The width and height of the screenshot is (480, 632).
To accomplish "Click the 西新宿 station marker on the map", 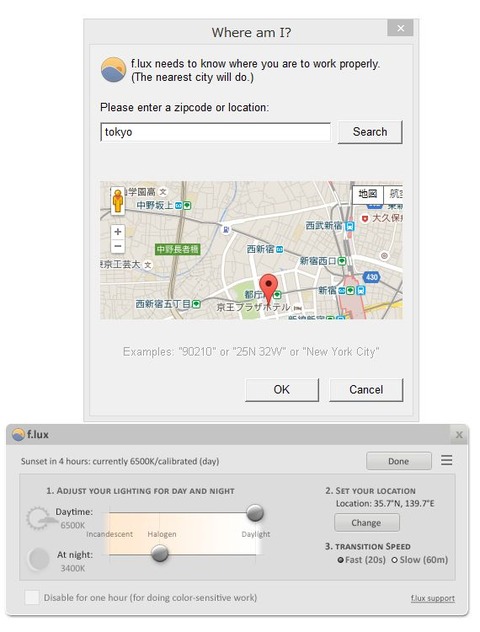I will coord(279,250).
